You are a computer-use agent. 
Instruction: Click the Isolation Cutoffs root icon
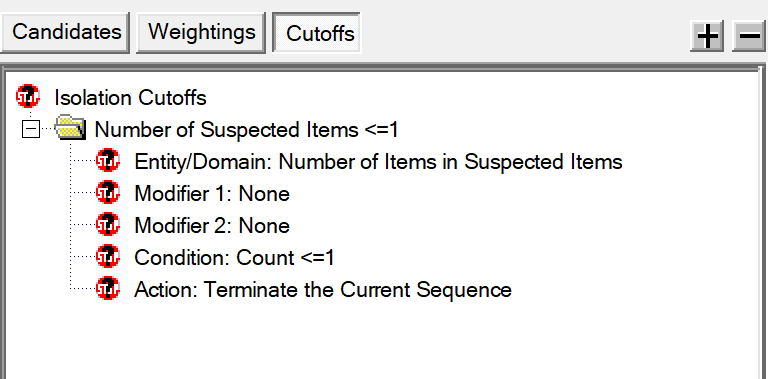(28, 96)
